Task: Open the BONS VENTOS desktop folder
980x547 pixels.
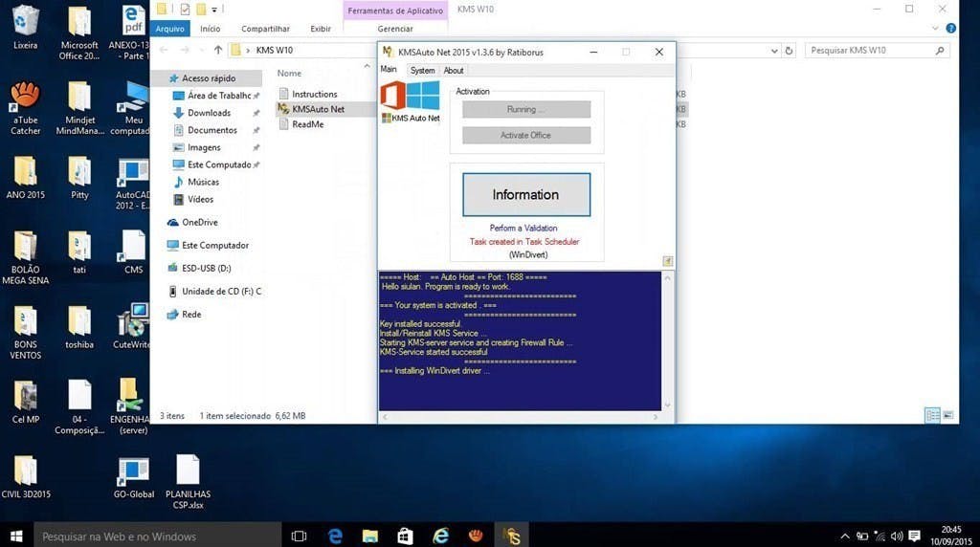Action: click(25, 332)
